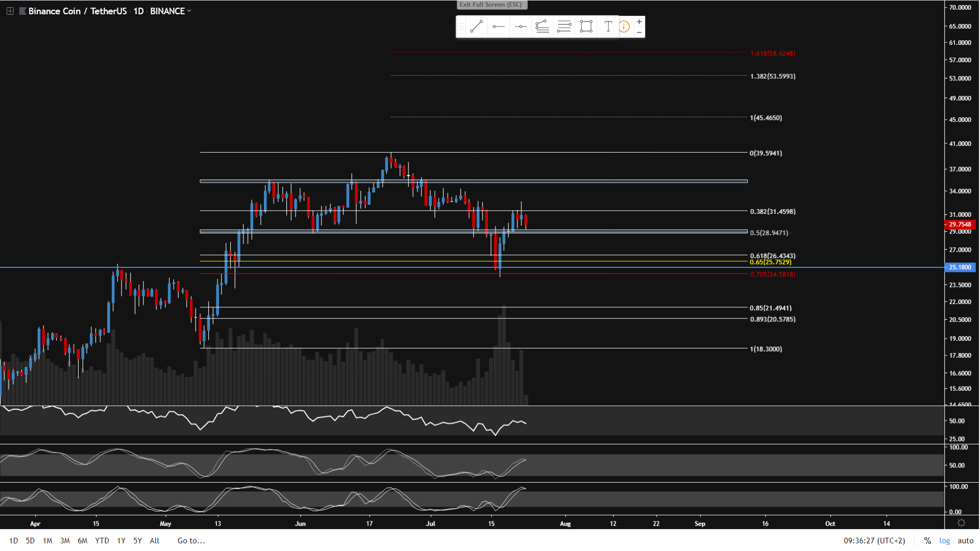Viewport: 980px width, 551px height.
Task: Toggle the log scale option
Action: 944,541
